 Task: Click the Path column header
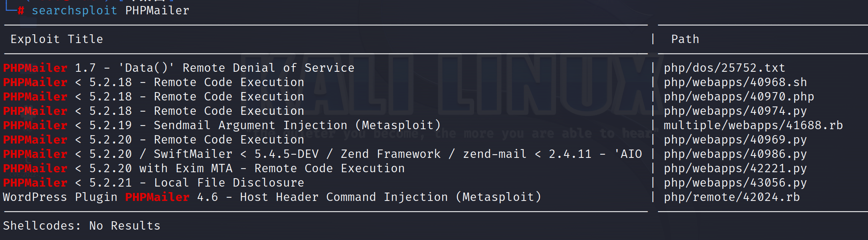point(685,39)
